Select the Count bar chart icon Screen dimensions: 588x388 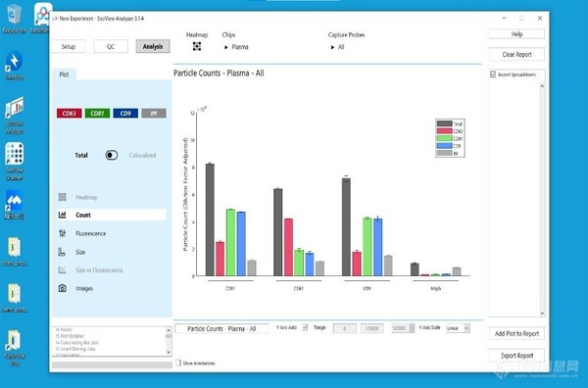pyautogui.click(x=63, y=215)
